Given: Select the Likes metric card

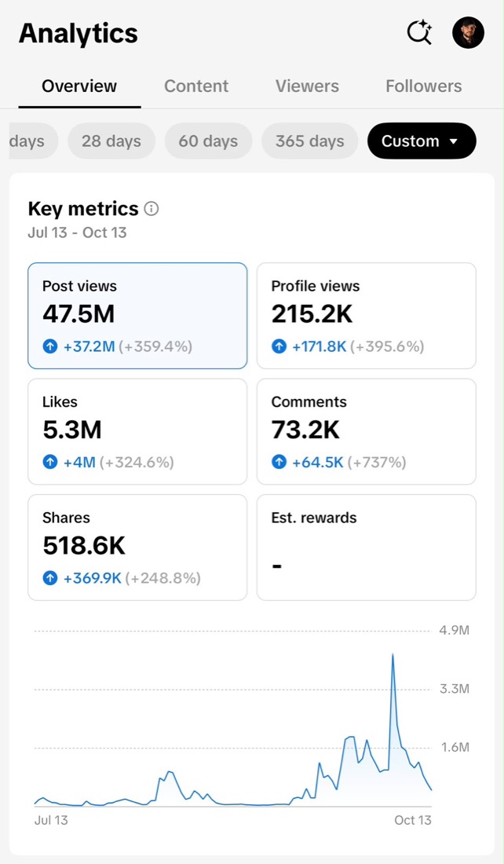Looking at the screenshot, I should tap(137, 431).
